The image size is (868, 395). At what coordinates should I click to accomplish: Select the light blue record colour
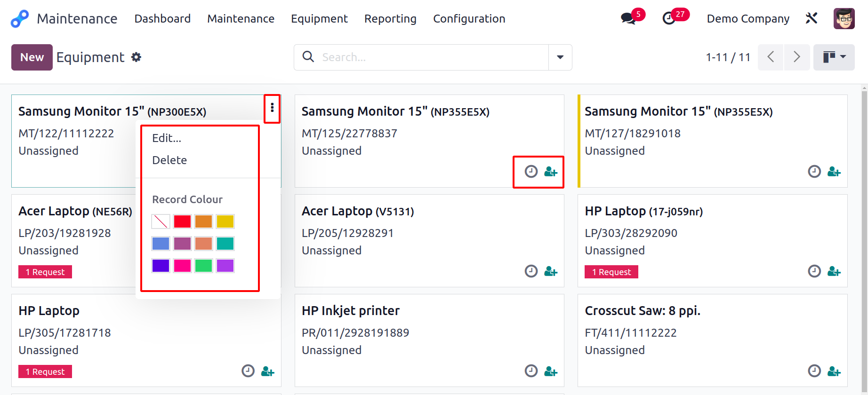pos(161,244)
